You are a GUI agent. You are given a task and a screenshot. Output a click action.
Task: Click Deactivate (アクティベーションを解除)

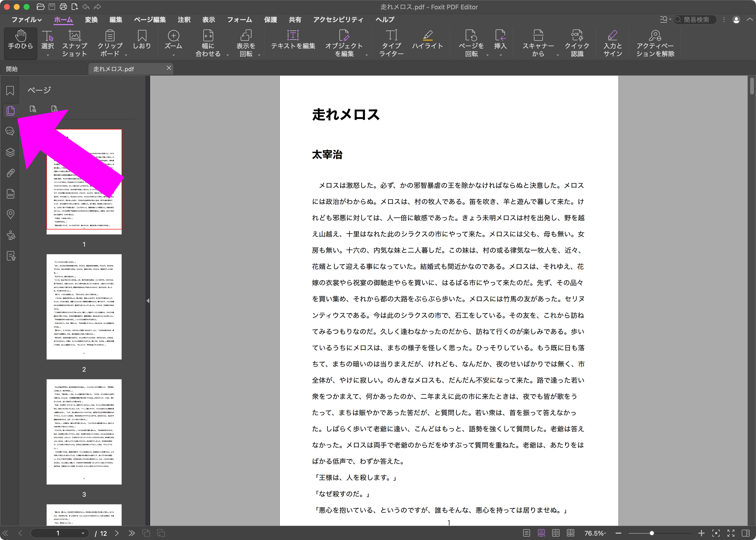click(x=655, y=43)
